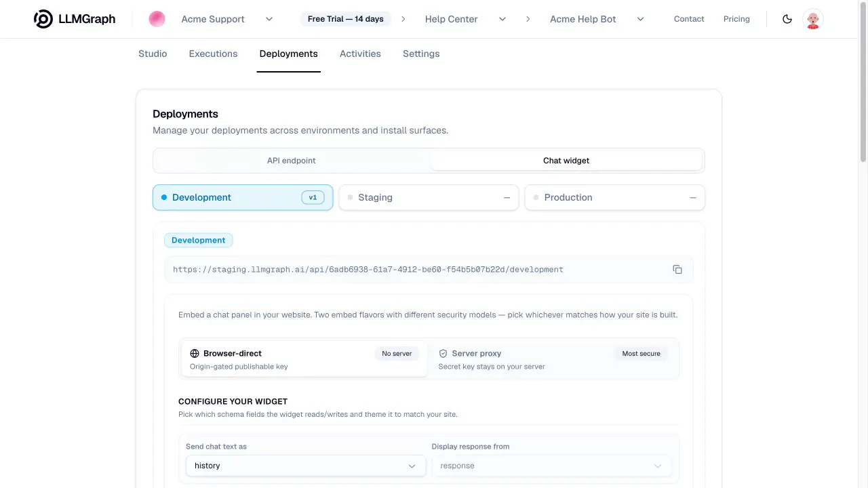The image size is (868, 488).
Task: Click the pink Acme Support workspace avatar
Action: click(x=157, y=19)
